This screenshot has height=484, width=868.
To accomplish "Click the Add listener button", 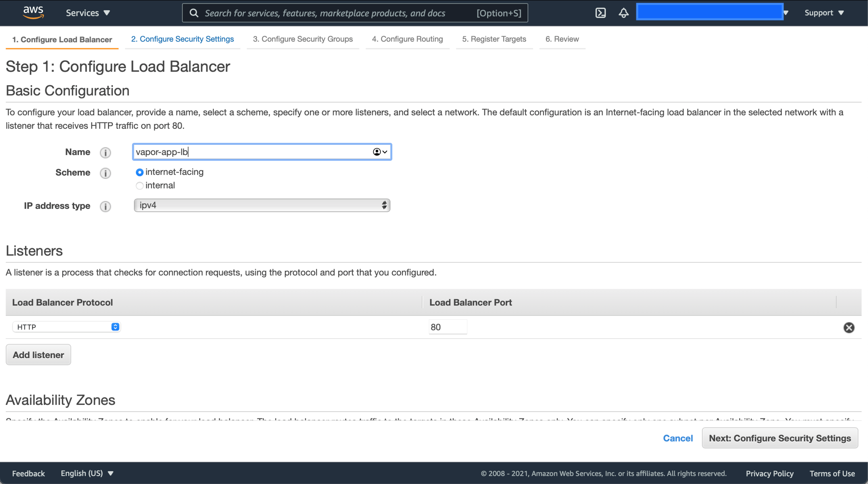I will pos(38,355).
